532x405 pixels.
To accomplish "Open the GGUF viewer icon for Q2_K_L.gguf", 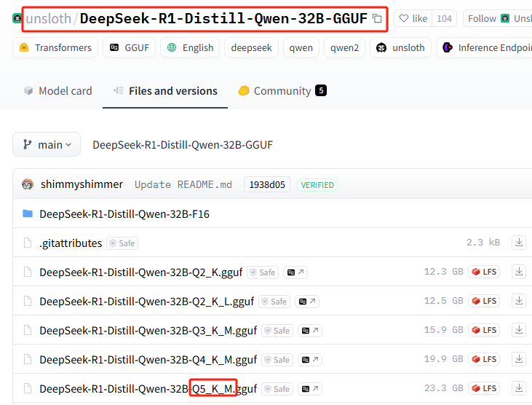I will pyautogui.click(x=306, y=302).
